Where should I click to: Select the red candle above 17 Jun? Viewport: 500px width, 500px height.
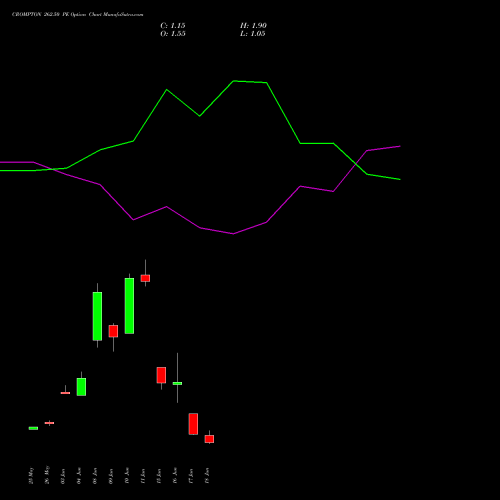pos(193,424)
